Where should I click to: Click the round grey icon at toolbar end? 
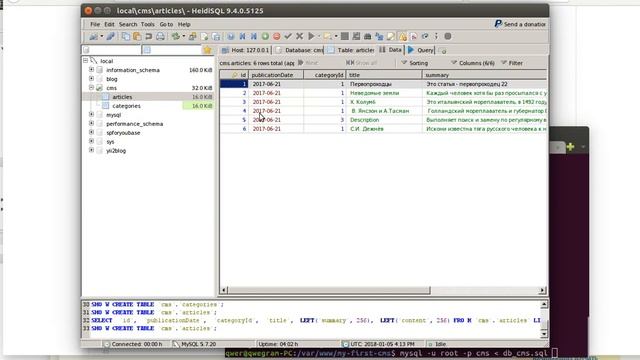[448, 36]
